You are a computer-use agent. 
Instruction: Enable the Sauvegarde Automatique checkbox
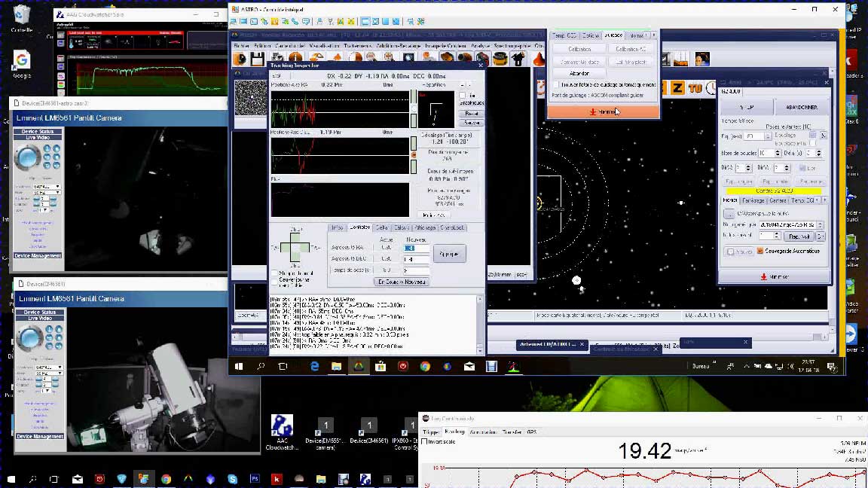pyautogui.click(x=760, y=252)
